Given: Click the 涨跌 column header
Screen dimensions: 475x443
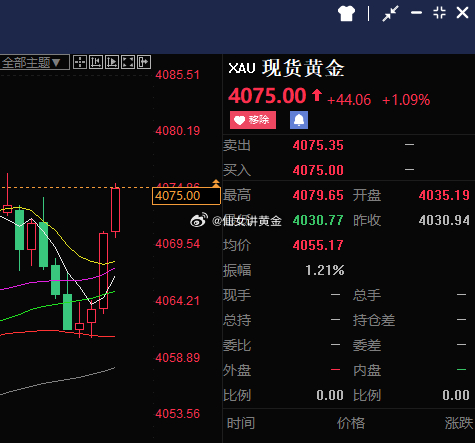Looking at the screenshot, I should pos(459,423).
